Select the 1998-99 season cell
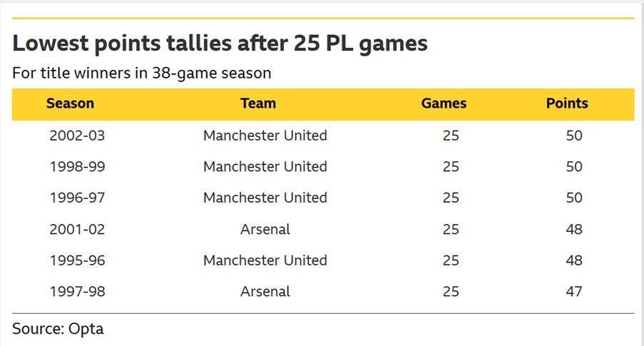 coord(77,167)
